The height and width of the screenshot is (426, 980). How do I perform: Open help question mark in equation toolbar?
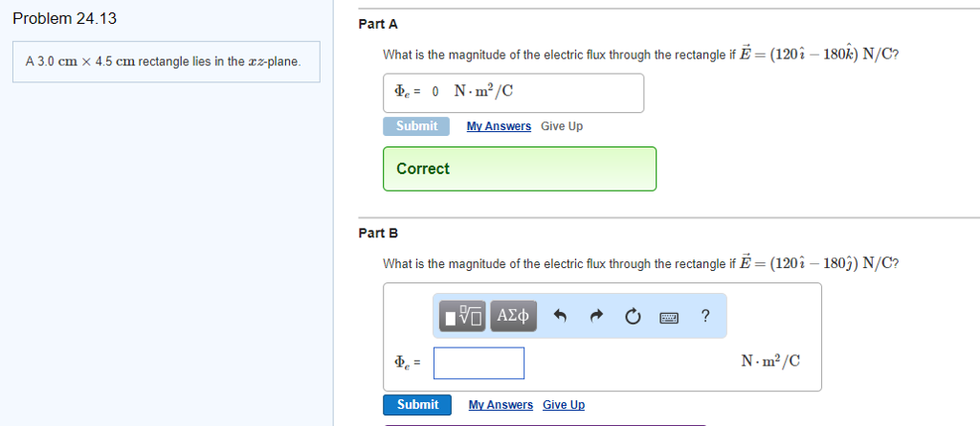705,316
